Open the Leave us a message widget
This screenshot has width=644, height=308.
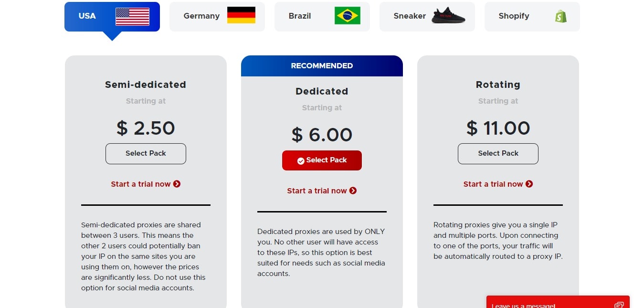click(x=558, y=302)
